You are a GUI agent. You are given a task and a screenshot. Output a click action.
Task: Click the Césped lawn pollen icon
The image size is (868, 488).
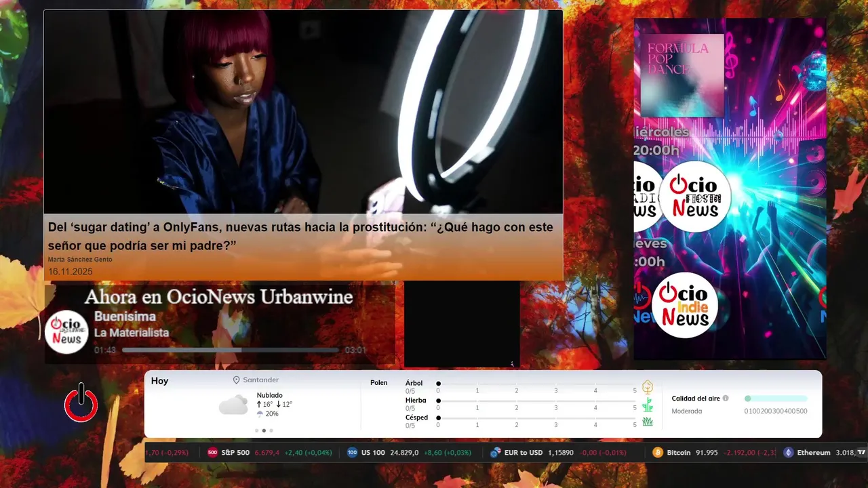(x=648, y=422)
